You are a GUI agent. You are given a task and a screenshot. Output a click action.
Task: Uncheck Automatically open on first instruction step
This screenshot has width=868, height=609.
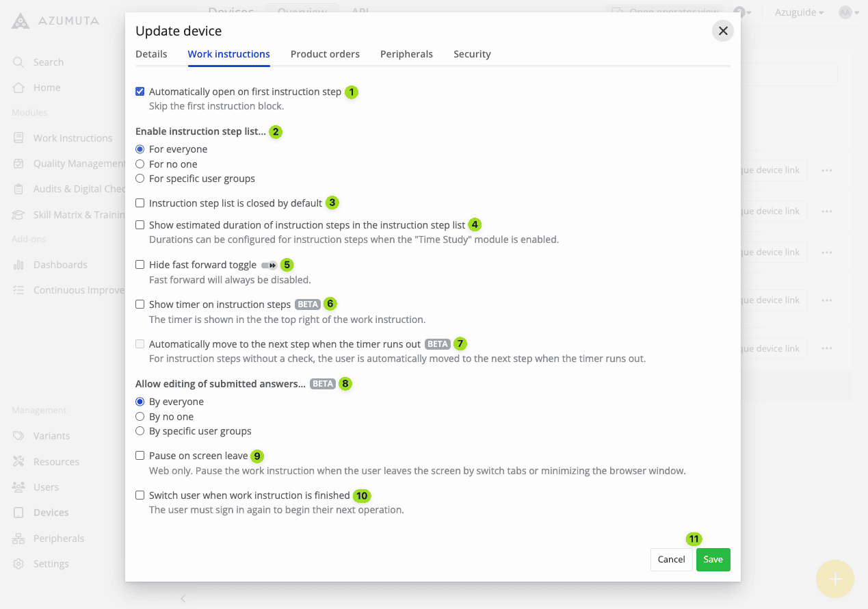140,92
